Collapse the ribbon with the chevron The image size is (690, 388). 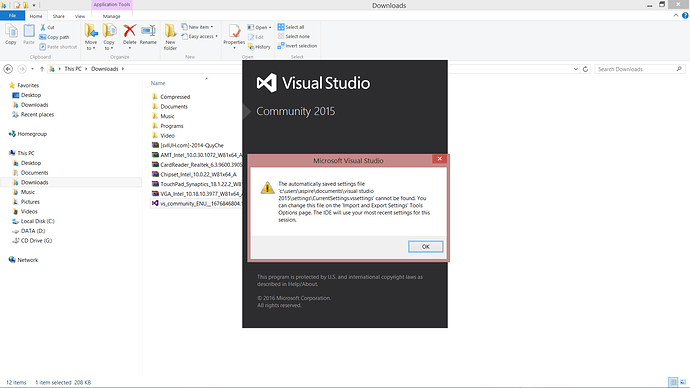pyautogui.click(x=676, y=15)
